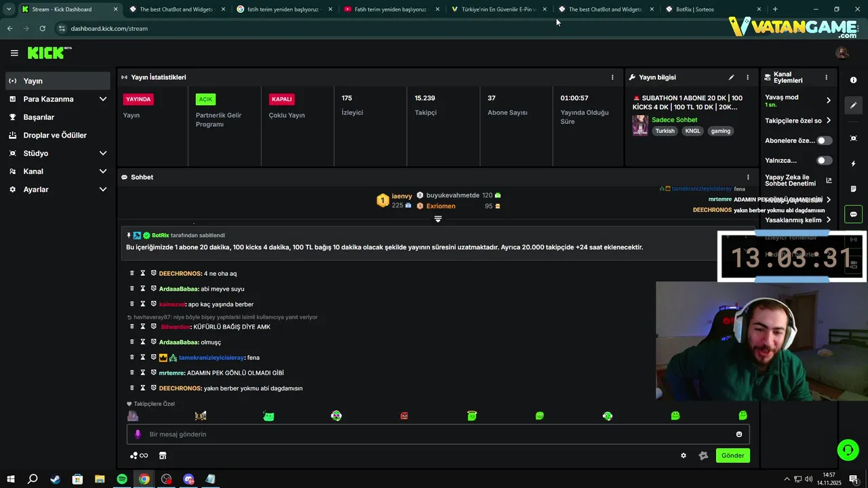Open Kanal Eylemleri three-dot options menu
868x488 pixels.
(x=826, y=77)
